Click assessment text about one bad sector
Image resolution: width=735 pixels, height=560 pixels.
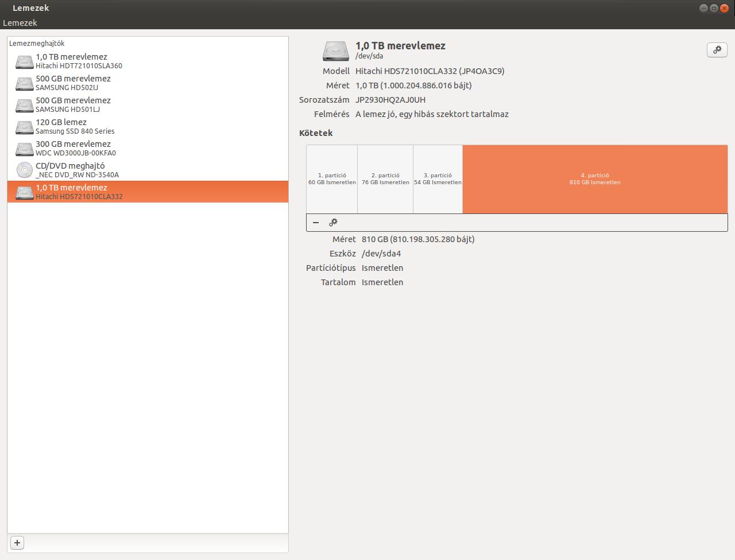click(432, 114)
